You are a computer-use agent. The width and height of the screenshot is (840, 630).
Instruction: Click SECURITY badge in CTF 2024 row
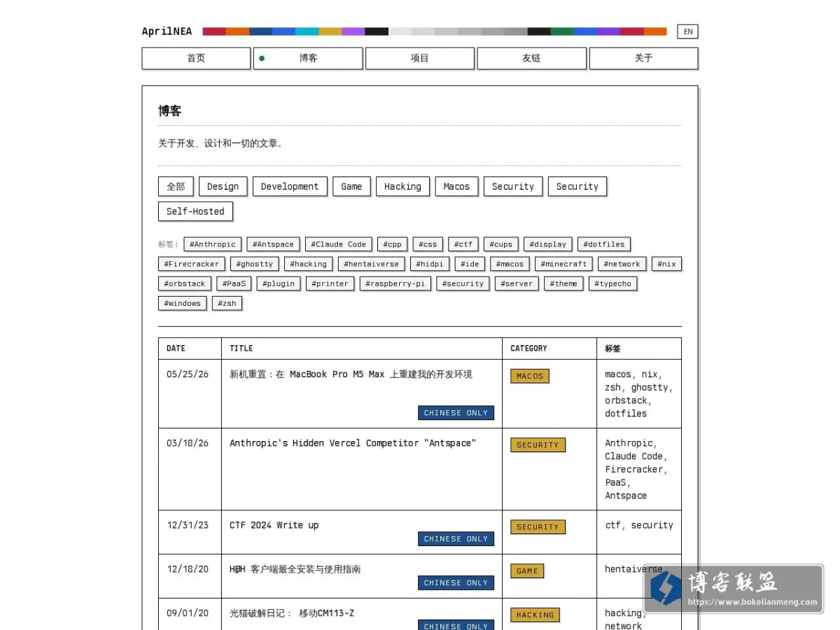point(538,527)
